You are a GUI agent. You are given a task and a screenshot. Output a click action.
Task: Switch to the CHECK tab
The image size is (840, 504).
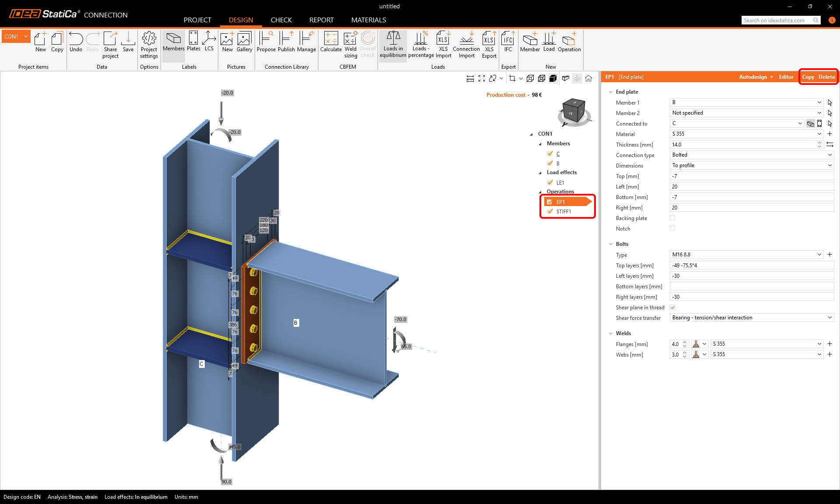pyautogui.click(x=281, y=20)
